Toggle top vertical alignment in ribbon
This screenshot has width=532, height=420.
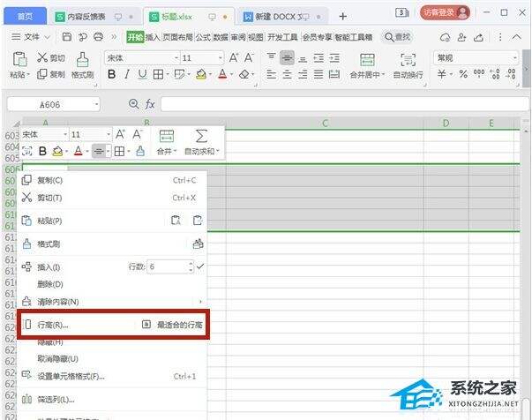271,57
